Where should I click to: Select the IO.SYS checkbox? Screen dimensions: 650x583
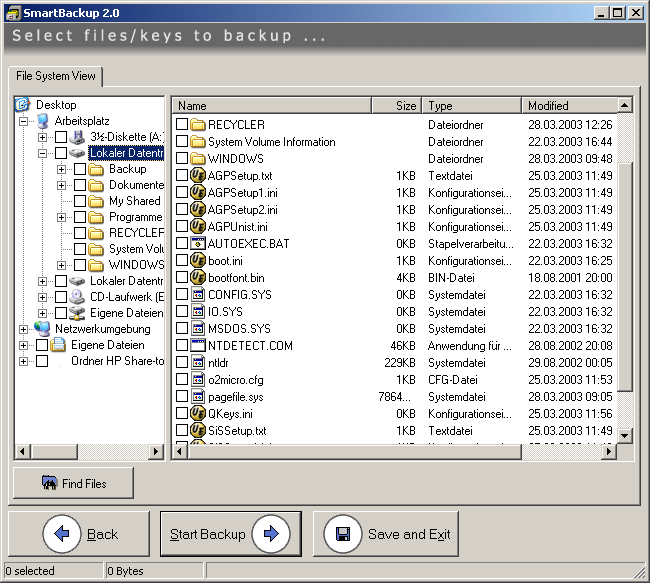[182, 311]
